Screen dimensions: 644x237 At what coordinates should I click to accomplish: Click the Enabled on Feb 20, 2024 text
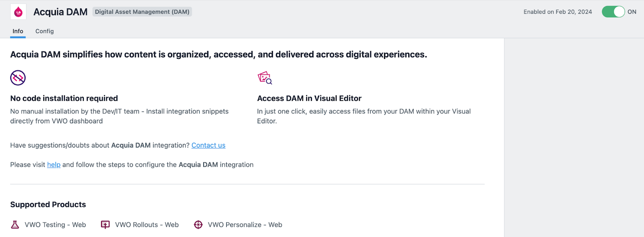pyautogui.click(x=558, y=12)
